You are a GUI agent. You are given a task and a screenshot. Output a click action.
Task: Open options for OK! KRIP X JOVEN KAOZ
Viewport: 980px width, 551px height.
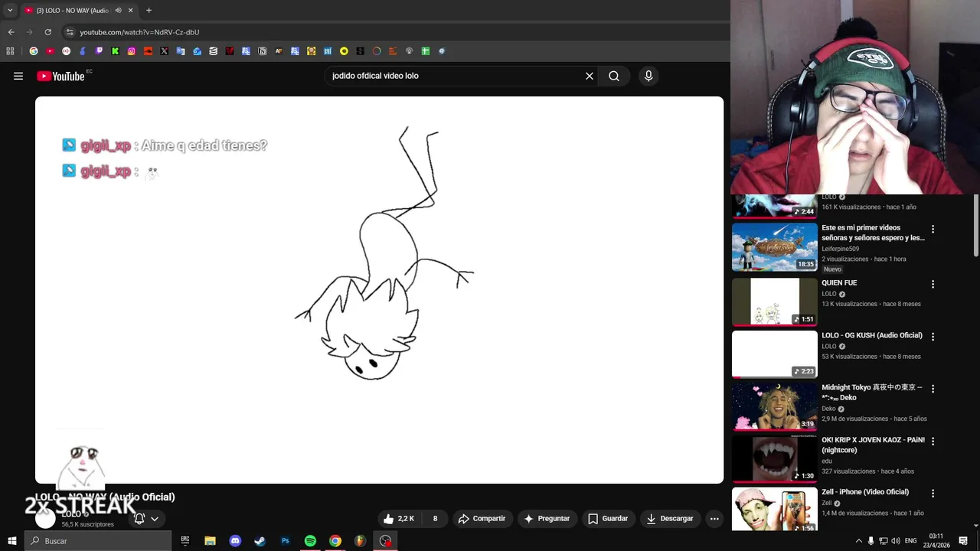click(x=933, y=442)
